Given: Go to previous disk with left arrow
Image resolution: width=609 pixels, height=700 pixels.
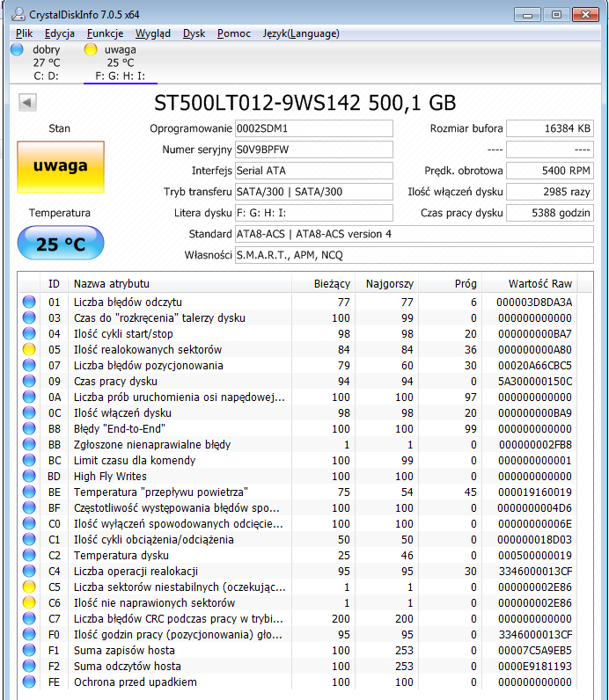Looking at the screenshot, I should point(27,103).
